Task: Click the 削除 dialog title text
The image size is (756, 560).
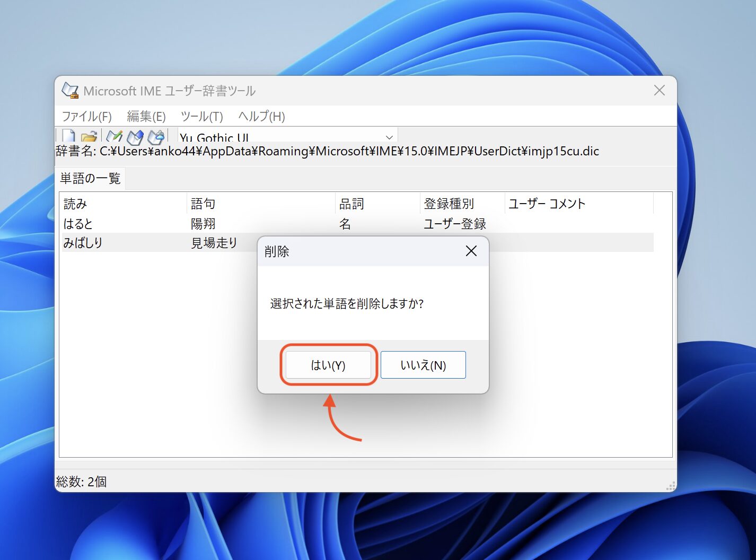Action: point(277,251)
